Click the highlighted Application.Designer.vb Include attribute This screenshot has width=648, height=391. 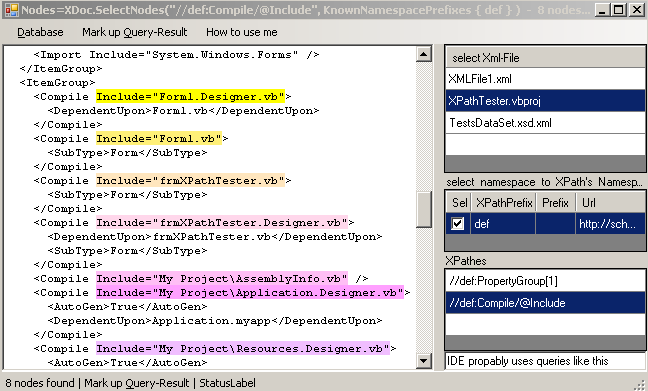point(250,293)
